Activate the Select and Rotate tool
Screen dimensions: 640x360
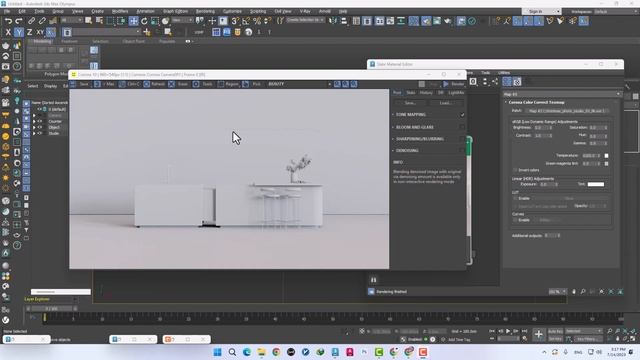(x=144, y=21)
